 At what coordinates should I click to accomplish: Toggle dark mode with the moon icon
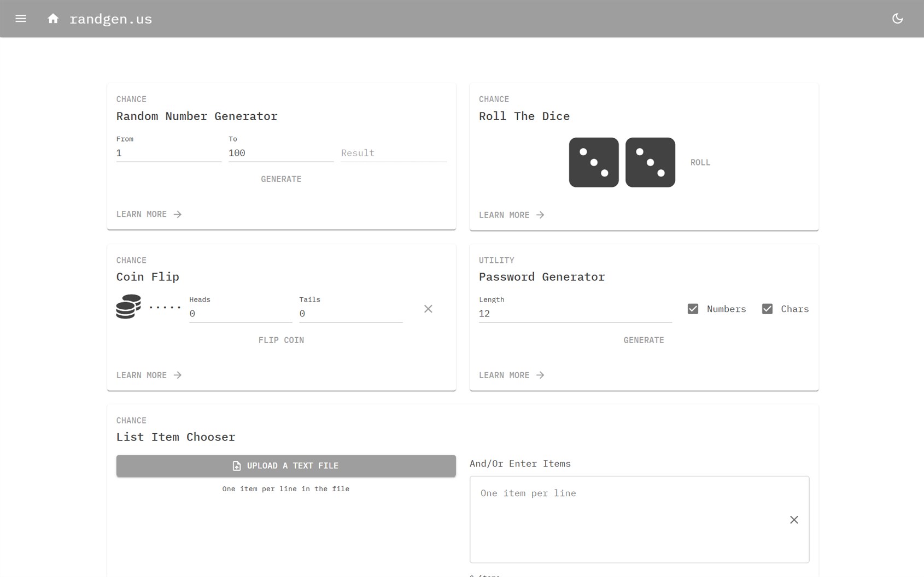897,19
